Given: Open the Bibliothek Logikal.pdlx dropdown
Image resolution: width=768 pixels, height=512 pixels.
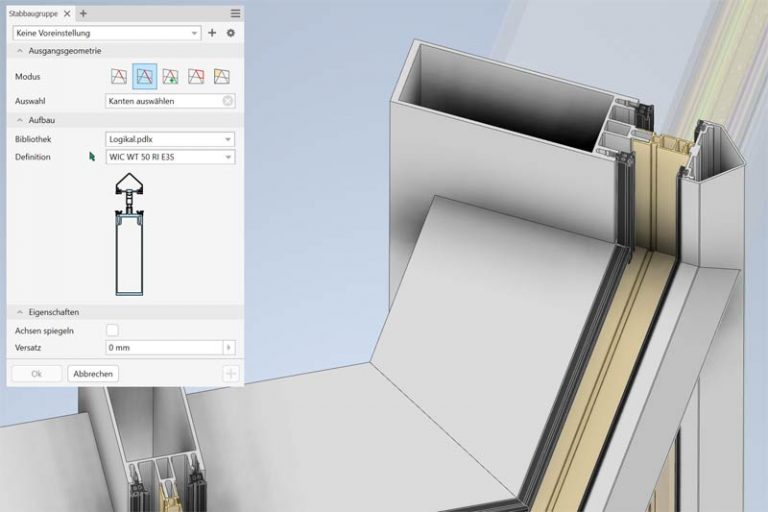Looking at the screenshot, I should click(x=170, y=139).
